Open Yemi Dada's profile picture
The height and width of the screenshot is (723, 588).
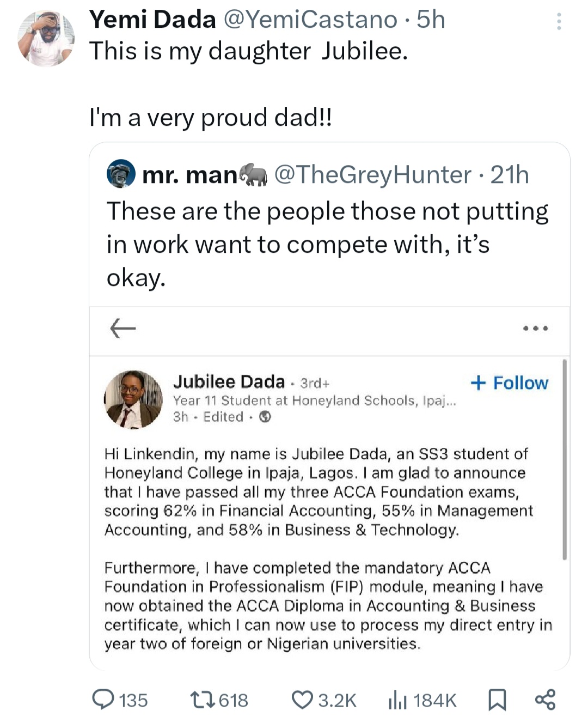(x=46, y=39)
